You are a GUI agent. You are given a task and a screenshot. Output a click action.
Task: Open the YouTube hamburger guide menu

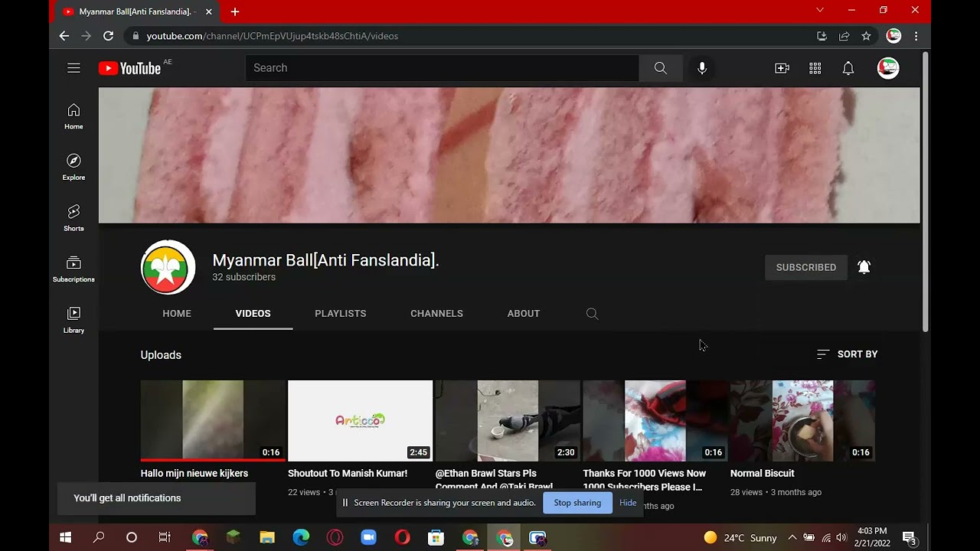click(73, 68)
